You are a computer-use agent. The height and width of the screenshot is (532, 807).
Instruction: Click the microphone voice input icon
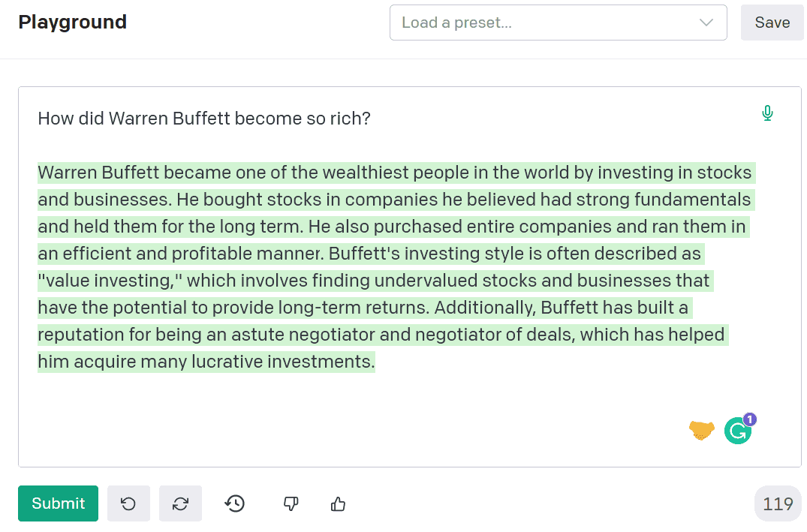pos(767,113)
